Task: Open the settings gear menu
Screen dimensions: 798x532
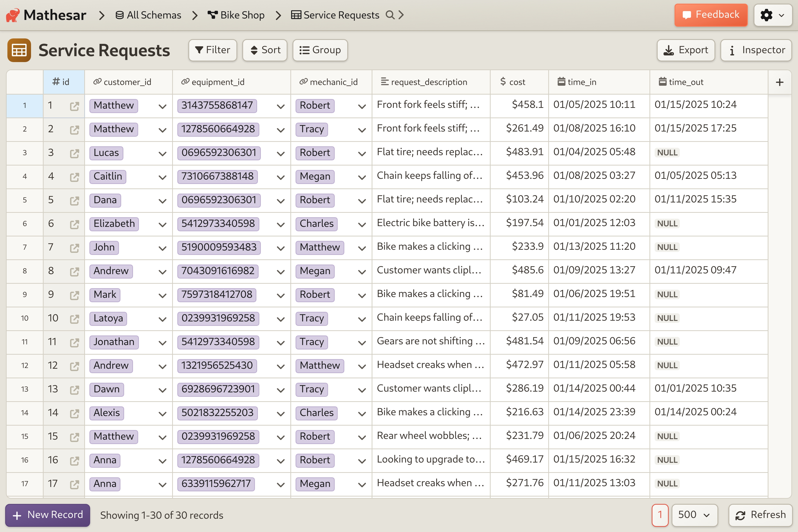Action: [x=773, y=15]
